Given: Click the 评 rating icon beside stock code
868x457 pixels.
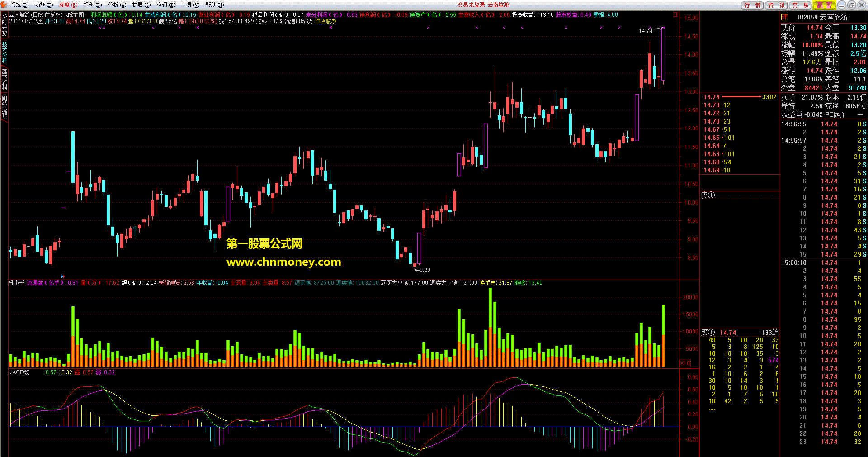Looking at the screenshot, I should tap(785, 17).
